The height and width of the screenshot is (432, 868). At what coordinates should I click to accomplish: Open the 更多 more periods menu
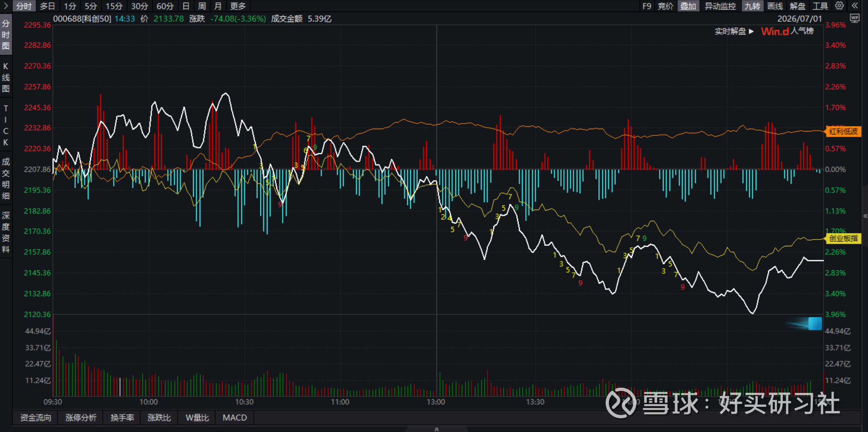tap(238, 6)
